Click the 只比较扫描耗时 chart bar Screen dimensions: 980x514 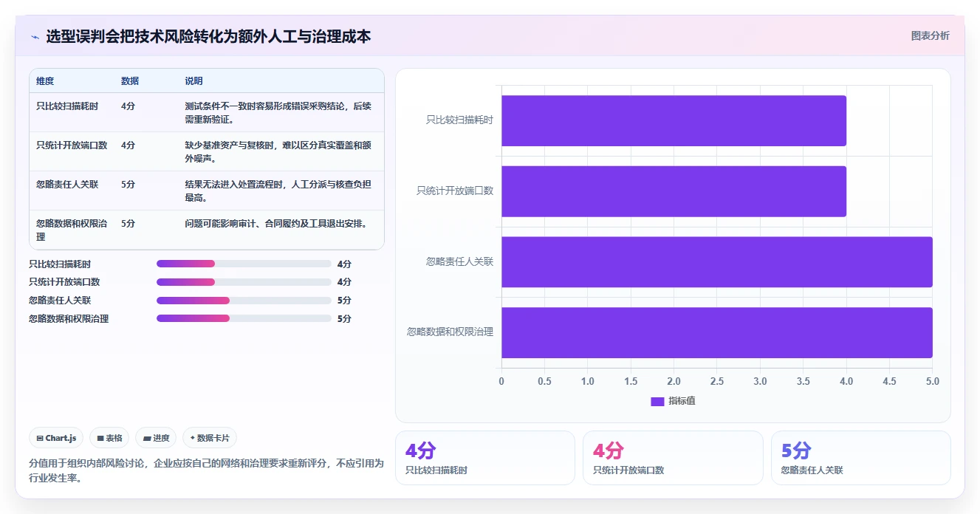[674, 120]
